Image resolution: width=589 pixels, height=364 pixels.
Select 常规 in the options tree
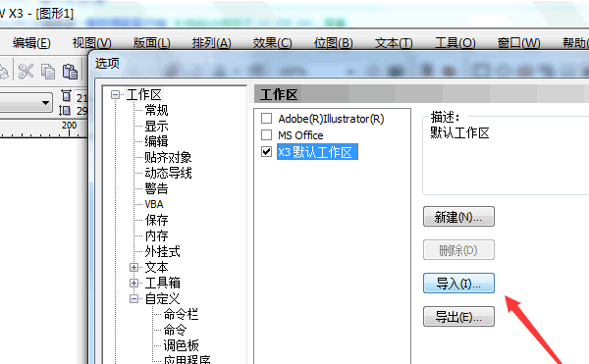point(156,110)
